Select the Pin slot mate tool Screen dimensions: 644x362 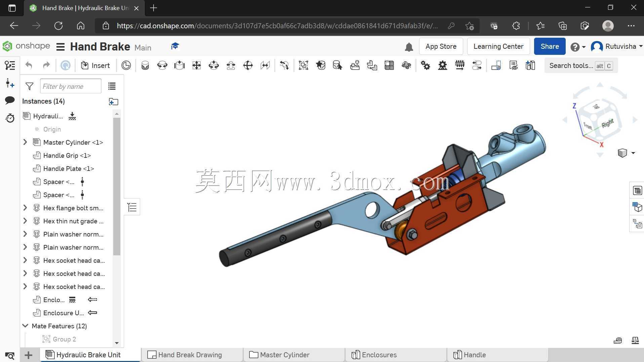click(x=231, y=65)
